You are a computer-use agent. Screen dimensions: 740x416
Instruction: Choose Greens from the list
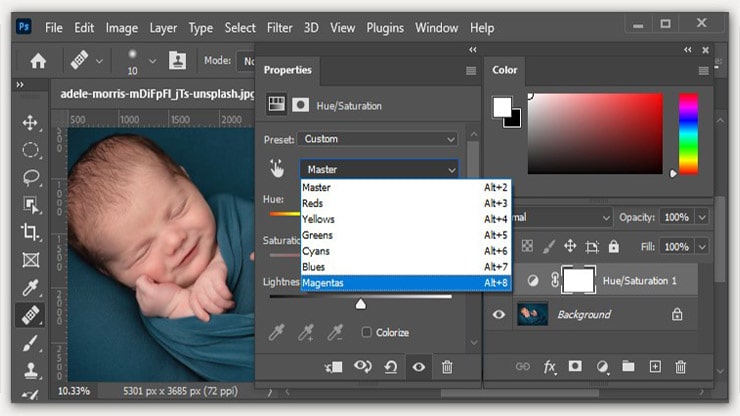(405, 235)
